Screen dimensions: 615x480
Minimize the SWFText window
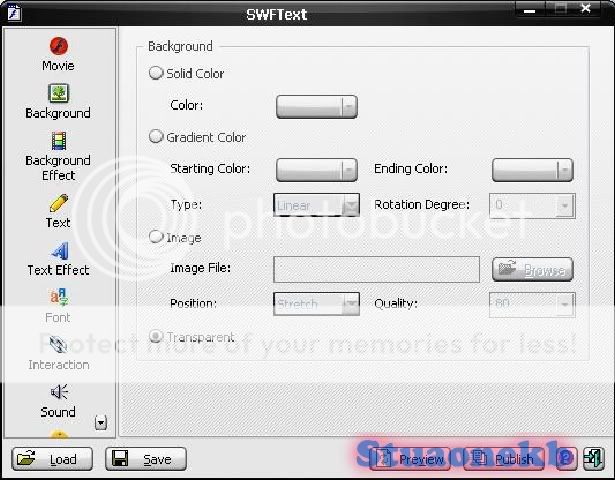529,11
